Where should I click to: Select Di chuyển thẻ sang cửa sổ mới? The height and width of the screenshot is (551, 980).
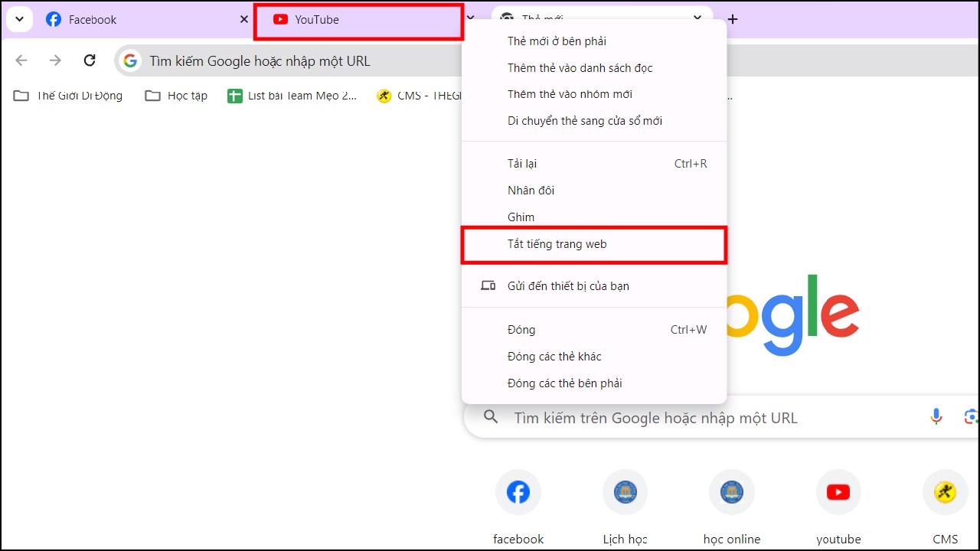(594, 121)
